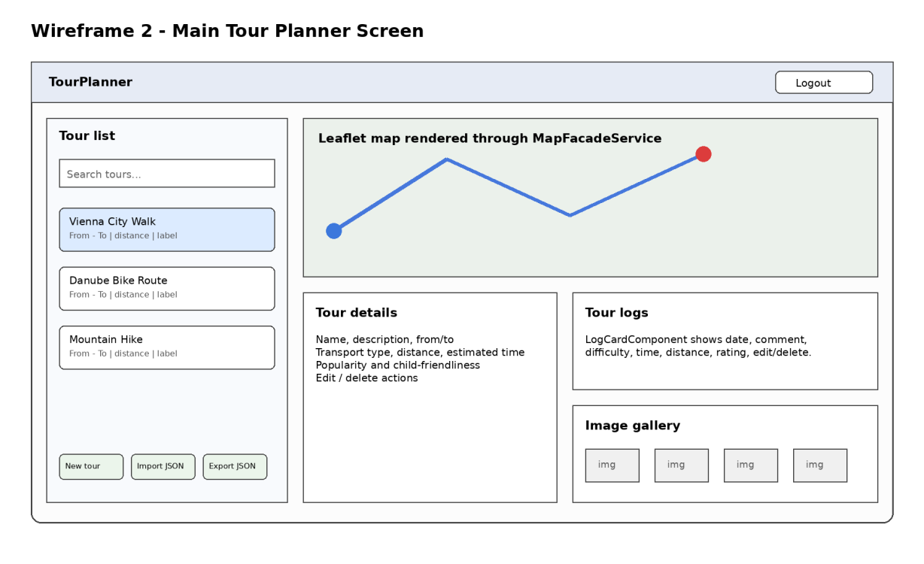Open the third img thumbnail in gallery
Screen dimensions: 924x564
(751, 465)
